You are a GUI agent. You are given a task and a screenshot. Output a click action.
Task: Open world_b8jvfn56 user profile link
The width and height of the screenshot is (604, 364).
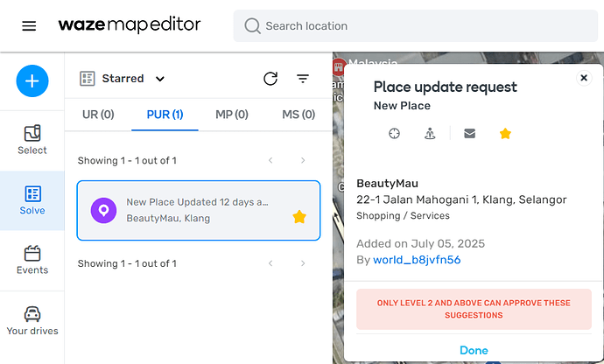coord(417,260)
